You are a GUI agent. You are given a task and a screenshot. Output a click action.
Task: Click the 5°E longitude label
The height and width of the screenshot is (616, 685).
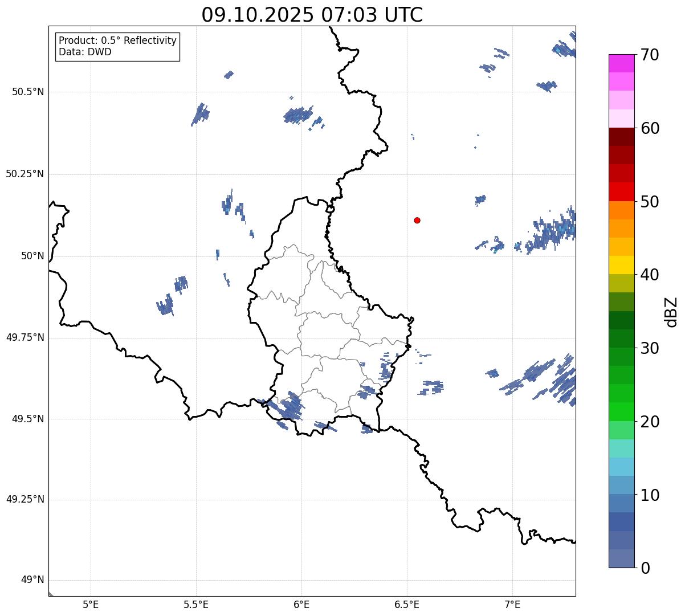pos(91,605)
